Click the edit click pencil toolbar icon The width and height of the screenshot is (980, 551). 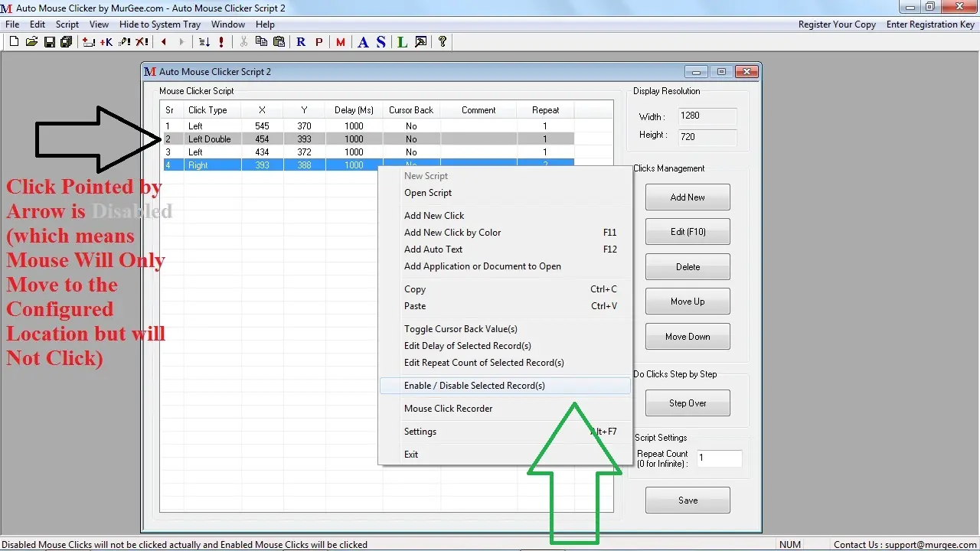(124, 42)
